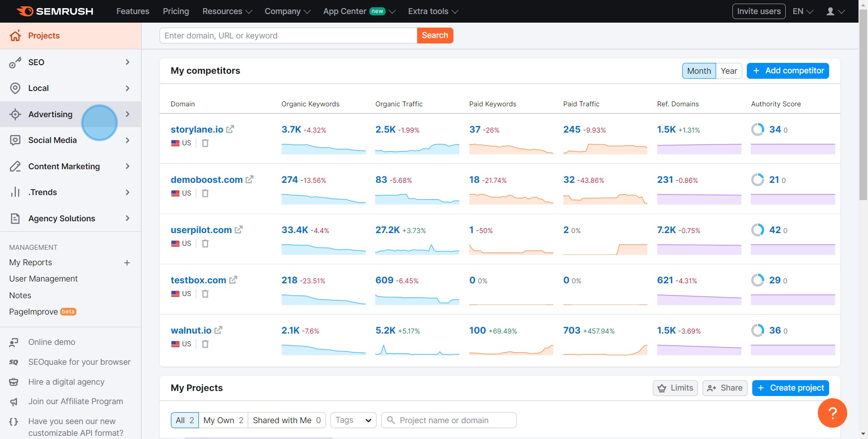Click the Create project button
This screenshot has width=868, height=439.
pos(790,388)
